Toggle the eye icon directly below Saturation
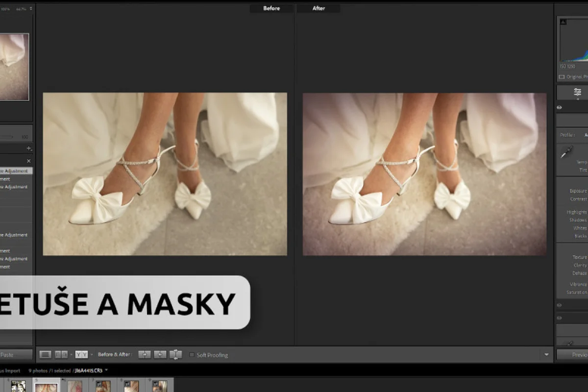 coord(560,305)
